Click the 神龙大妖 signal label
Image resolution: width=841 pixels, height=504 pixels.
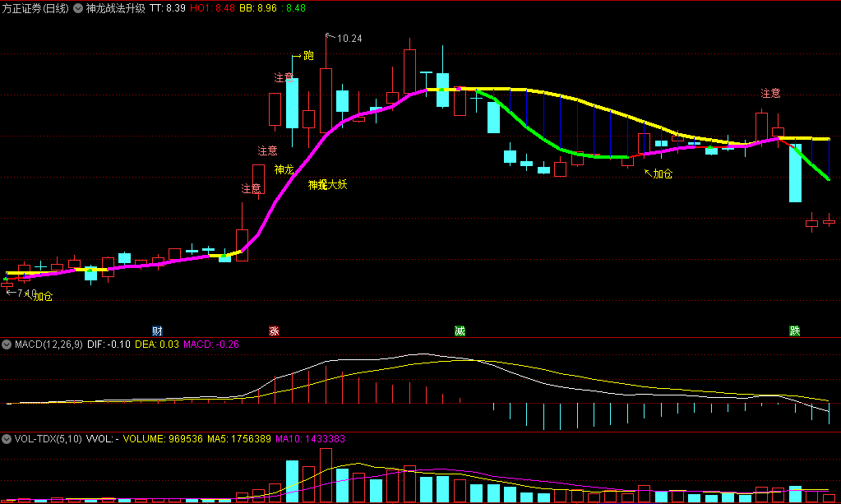click(327, 185)
